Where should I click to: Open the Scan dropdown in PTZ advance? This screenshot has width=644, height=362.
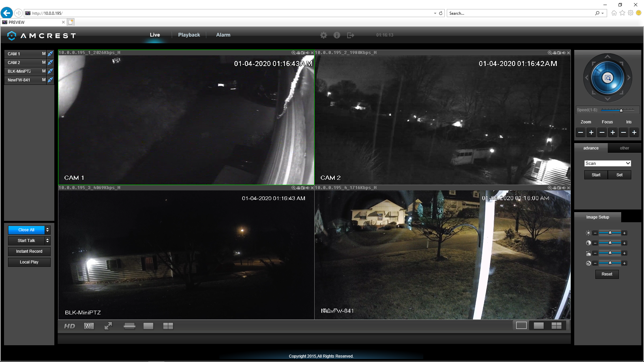[607, 163]
